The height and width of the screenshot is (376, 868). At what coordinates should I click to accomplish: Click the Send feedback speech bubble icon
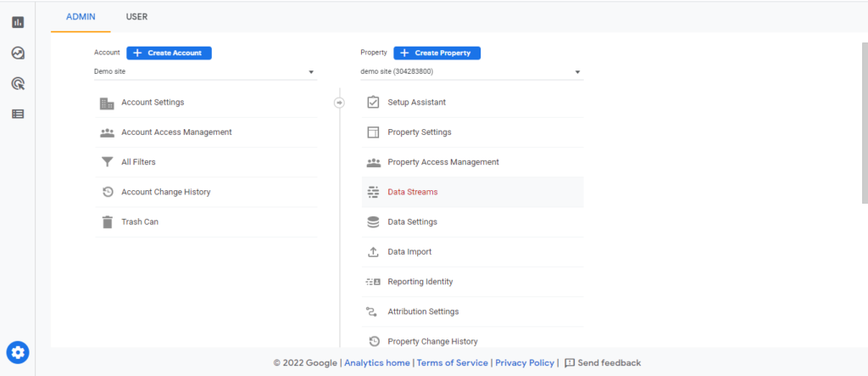[x=570, y=363]
